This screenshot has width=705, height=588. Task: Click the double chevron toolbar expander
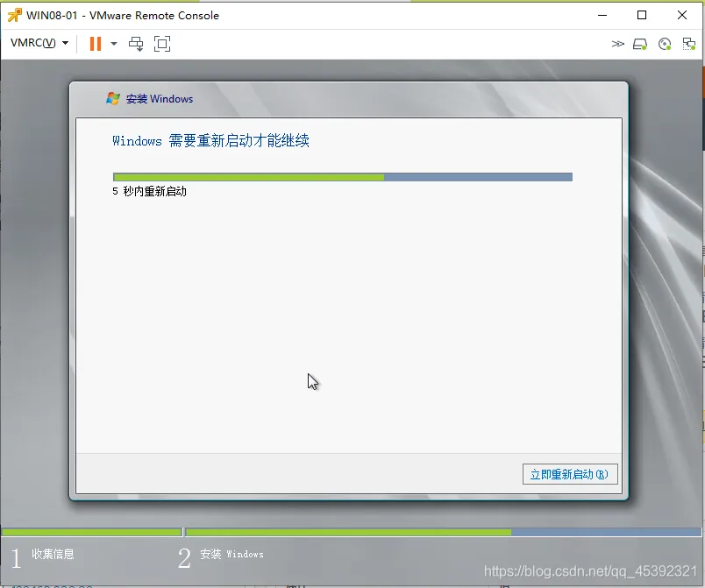coord(618,44)
